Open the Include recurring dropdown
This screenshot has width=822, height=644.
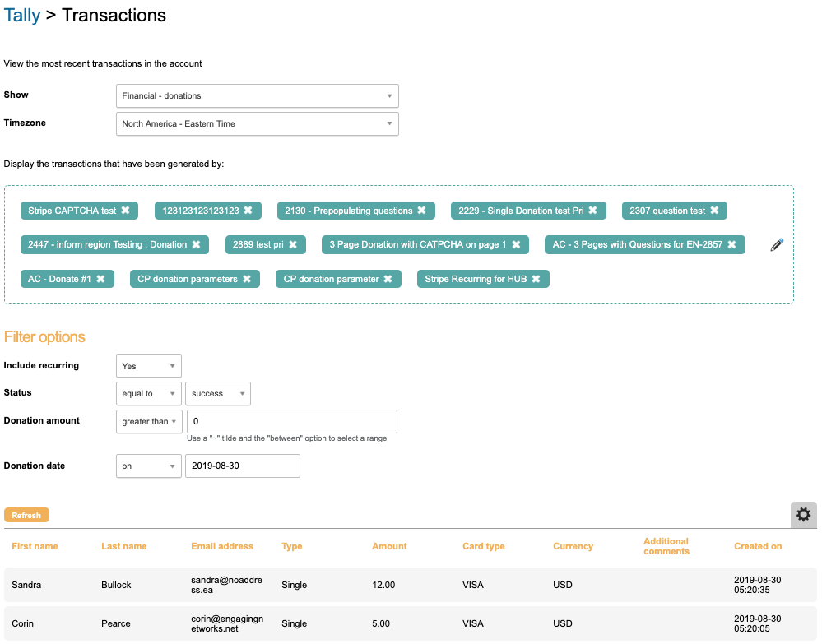(x=148, y=366)
